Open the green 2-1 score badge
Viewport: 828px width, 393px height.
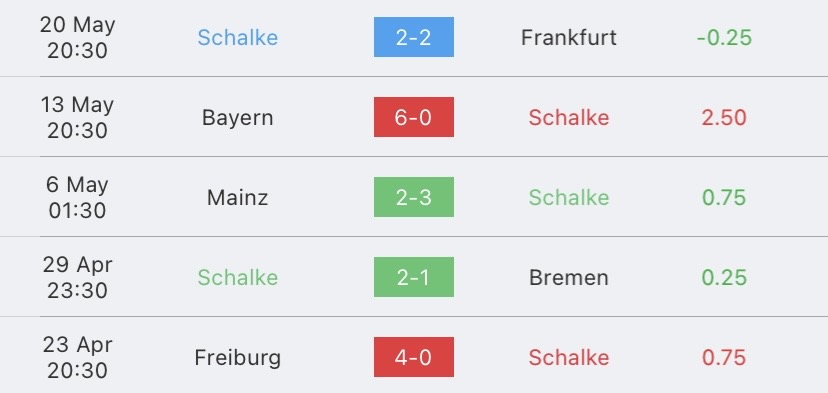(413, 277)
